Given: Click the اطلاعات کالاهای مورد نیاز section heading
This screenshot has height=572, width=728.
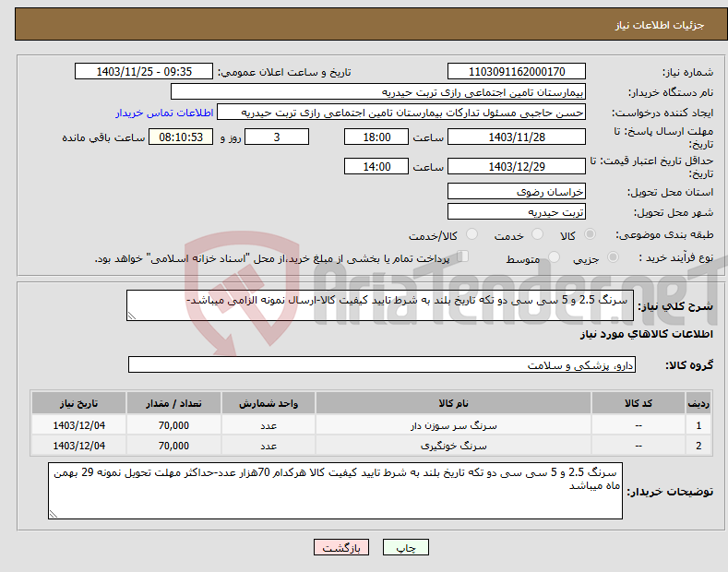Looking at the screenshot, I should [x=646, y=334].
